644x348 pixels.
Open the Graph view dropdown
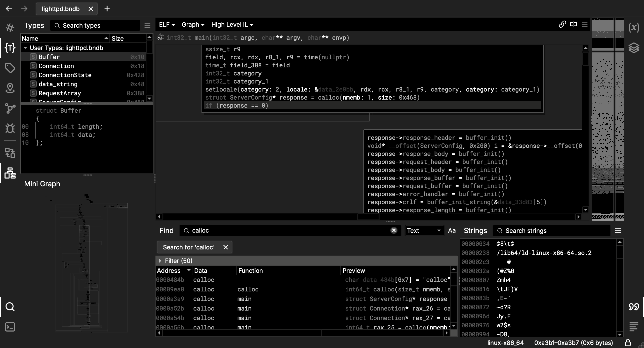coord(192,24)
